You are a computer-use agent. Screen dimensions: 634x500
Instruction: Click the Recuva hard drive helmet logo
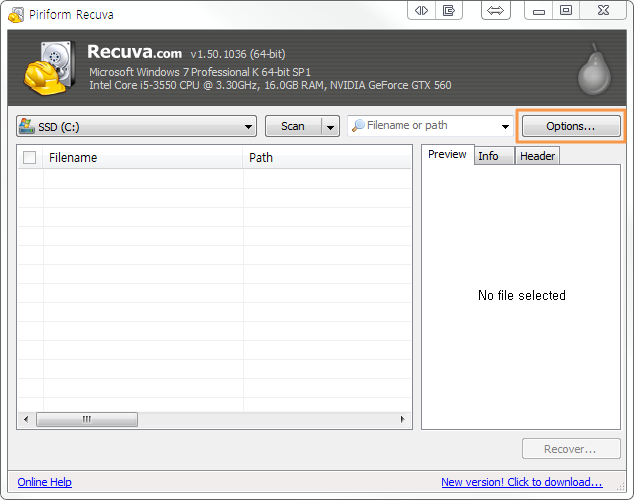pyautogui.click(x=49, y=68)
